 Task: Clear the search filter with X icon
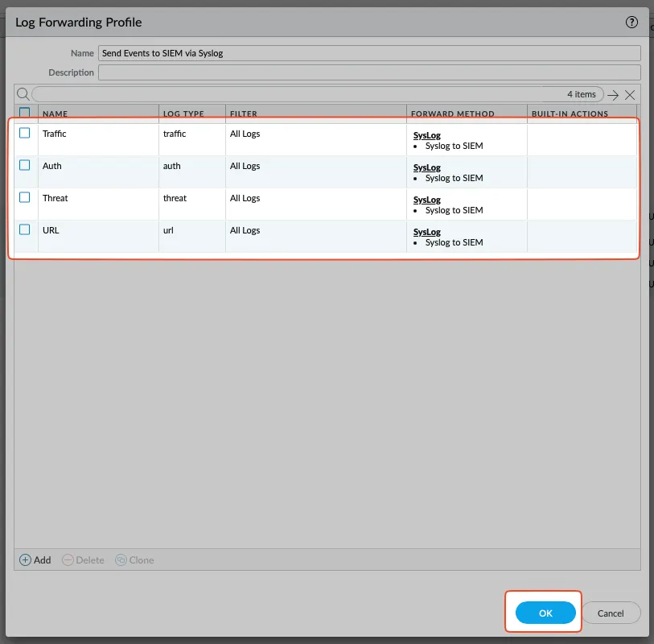tap(630, 95)
